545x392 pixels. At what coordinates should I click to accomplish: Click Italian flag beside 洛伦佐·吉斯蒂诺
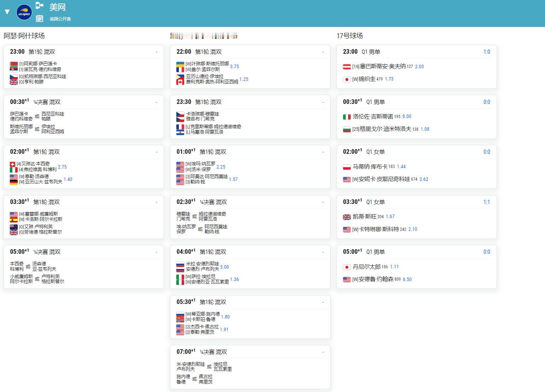347,117
